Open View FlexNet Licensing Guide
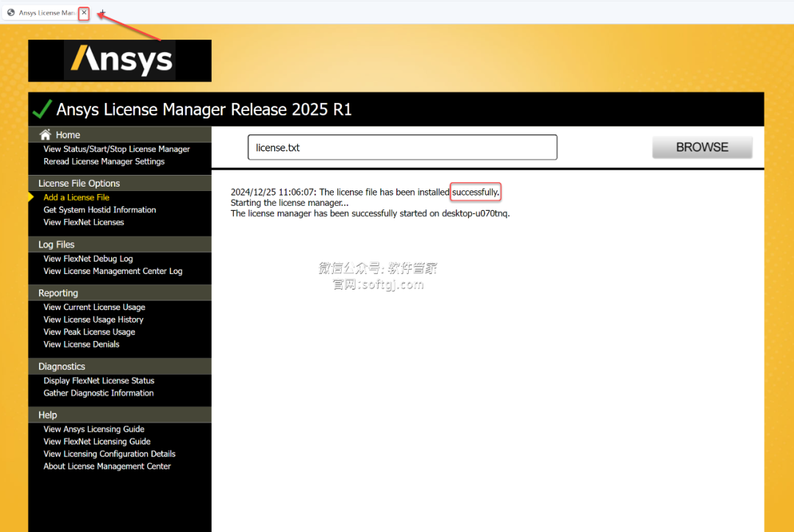The image size is (794, 532). 97,442
